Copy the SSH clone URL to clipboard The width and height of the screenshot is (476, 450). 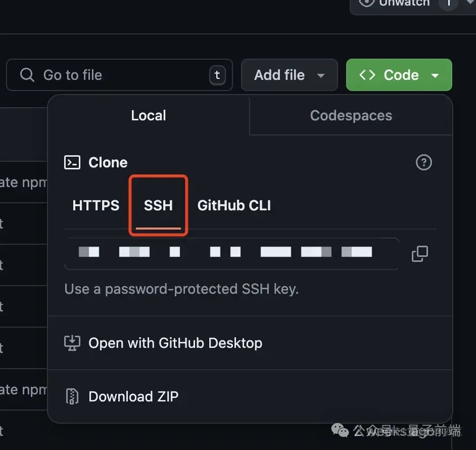420,254
